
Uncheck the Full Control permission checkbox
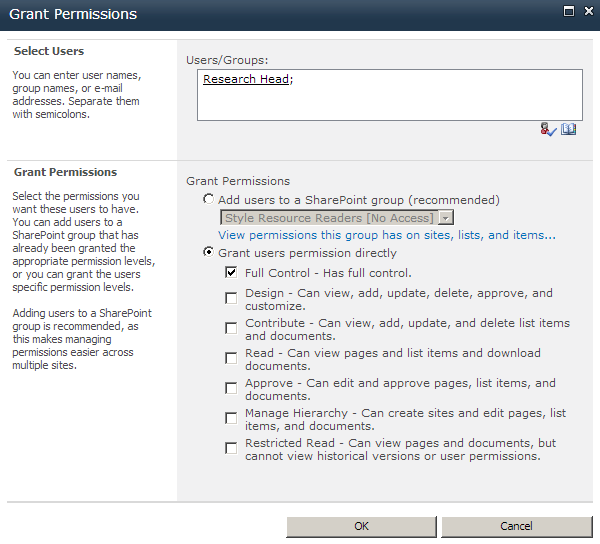pyautogui.click(x=232, y=272)
